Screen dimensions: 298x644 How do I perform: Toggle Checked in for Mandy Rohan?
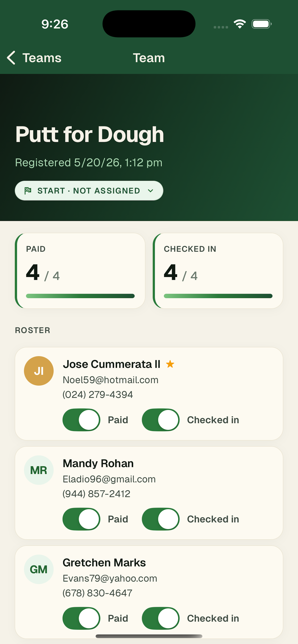click(x=161, y=519)
